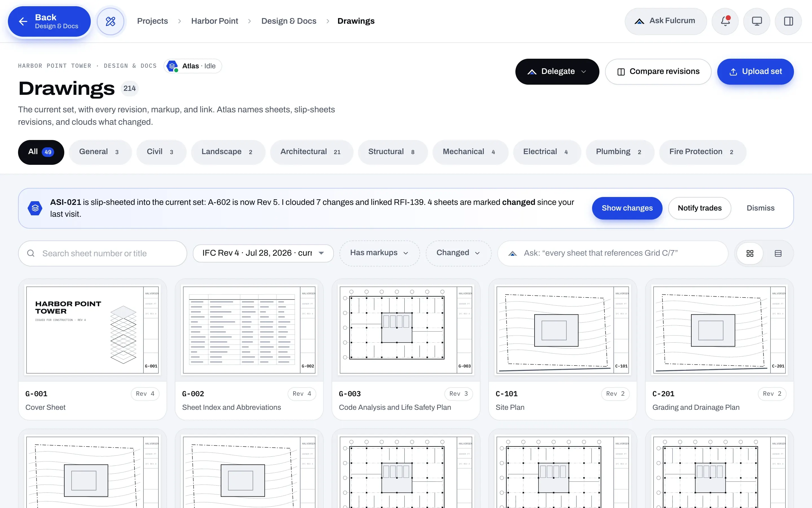Open Ask Fulcrum assistant

(665, 21)
